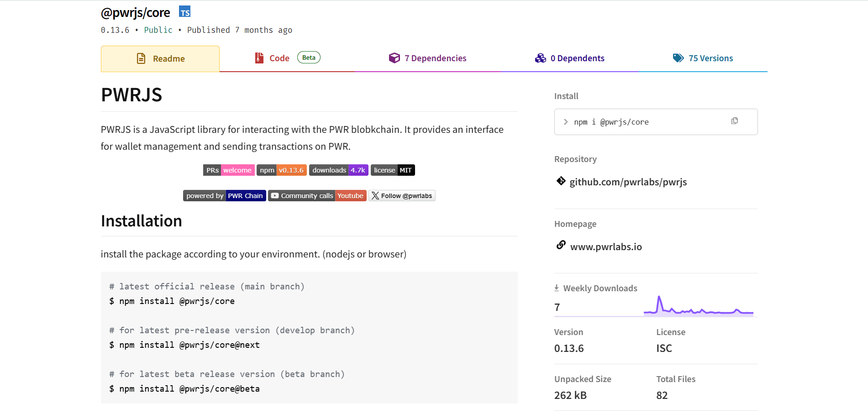The width and height of the screenshot is (868, 414).
Task: Click the tags icon beside 75 Versions
Action: (x=679, y=58)
